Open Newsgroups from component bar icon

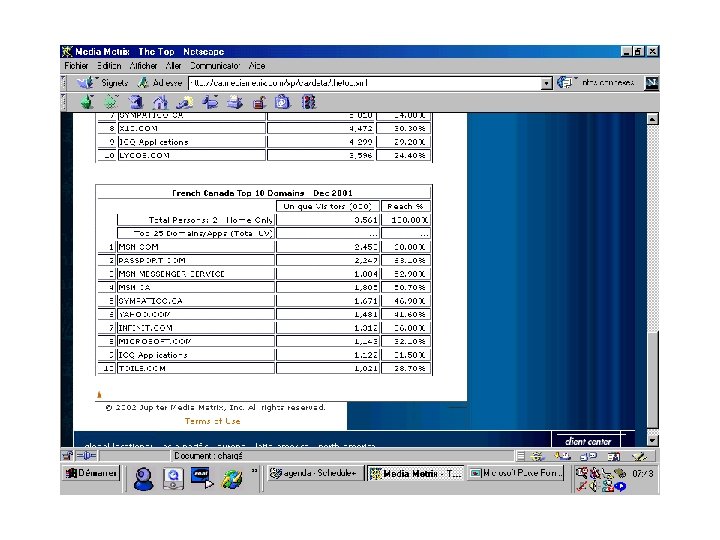[x=588, y=456]
